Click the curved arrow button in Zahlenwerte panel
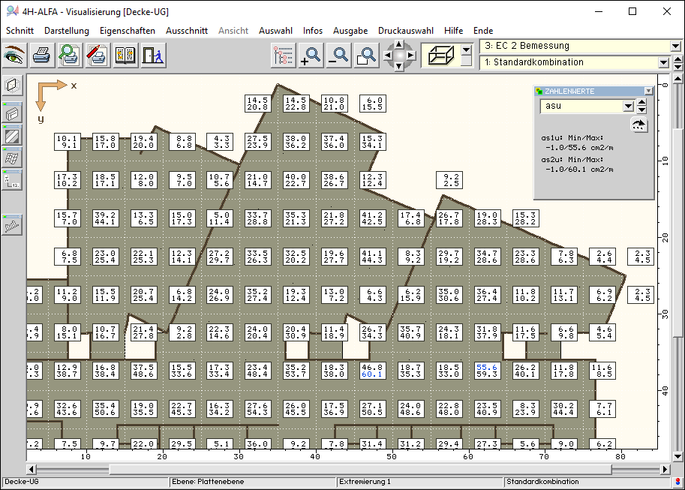 (639, 124)
